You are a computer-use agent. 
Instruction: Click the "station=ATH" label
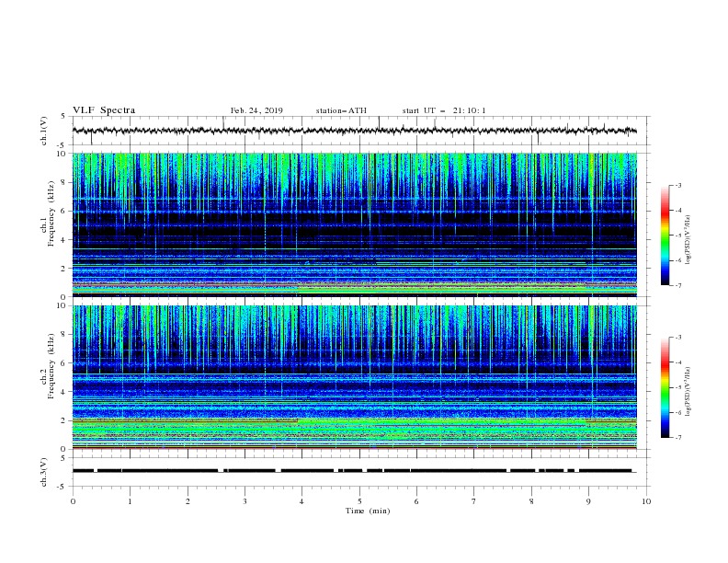coord(341,110)
